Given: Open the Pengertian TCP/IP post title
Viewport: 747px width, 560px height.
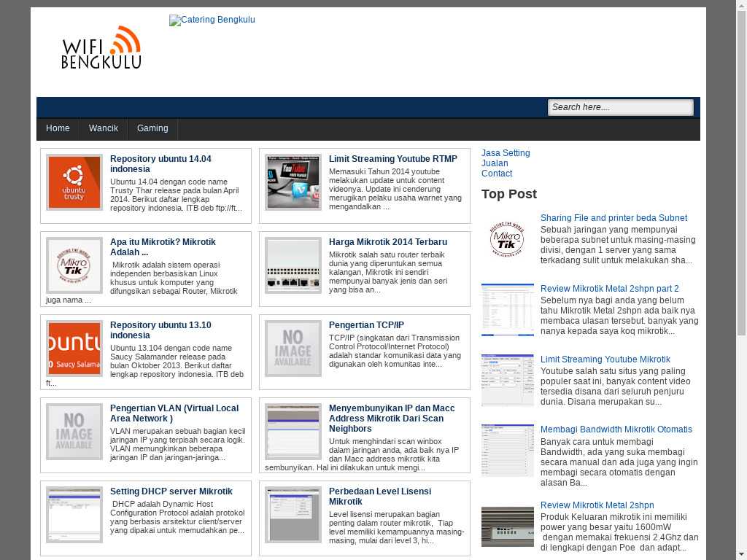Looking at the screenshot, I should (366, 325).
